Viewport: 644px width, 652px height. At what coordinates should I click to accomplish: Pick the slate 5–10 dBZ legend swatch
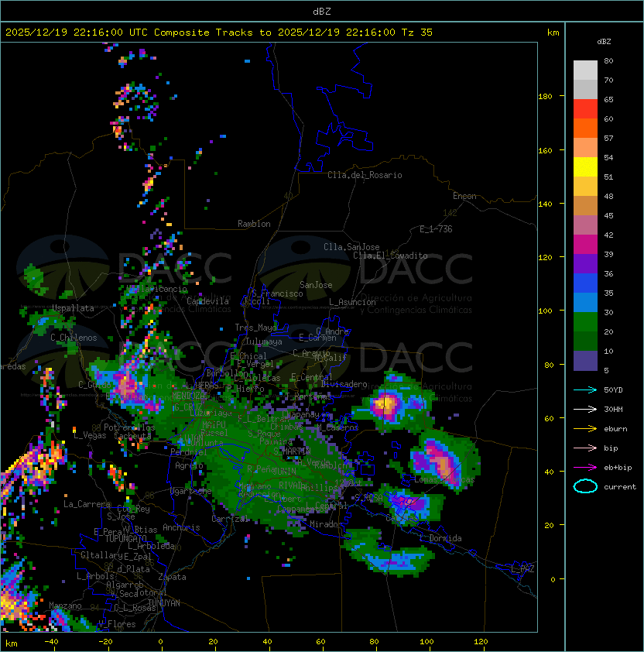[585, 361]
